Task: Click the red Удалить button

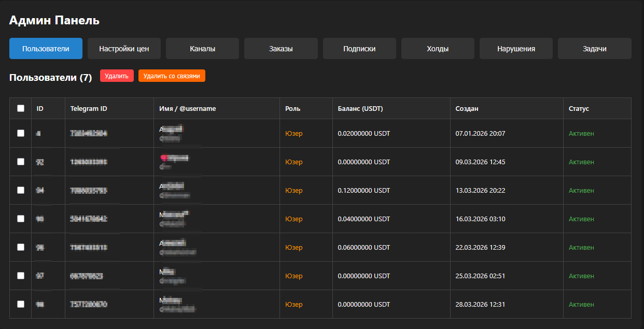Action: tap(117, 76)
